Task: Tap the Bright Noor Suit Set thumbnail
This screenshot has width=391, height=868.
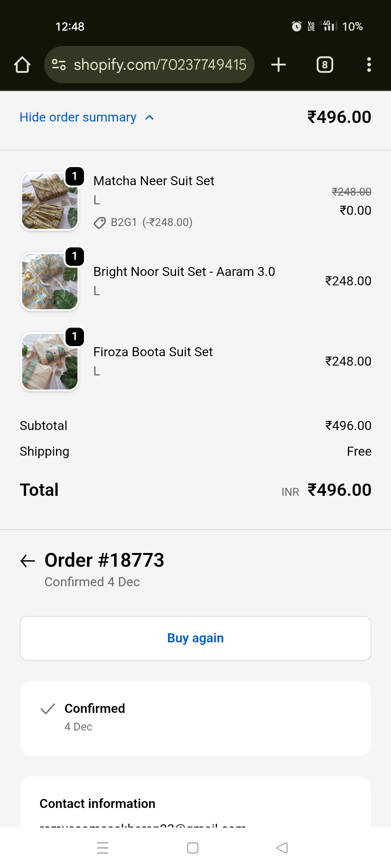Action: point(50,281)
